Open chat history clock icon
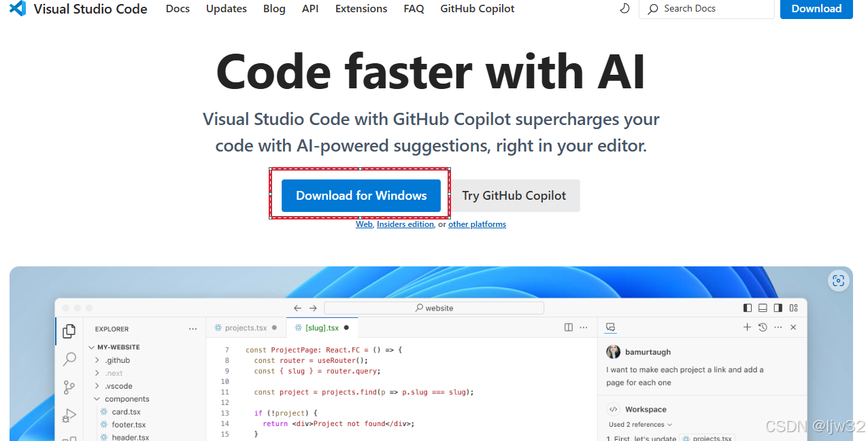868x441 pixels. pyautogui.click(x=763, y=328)
